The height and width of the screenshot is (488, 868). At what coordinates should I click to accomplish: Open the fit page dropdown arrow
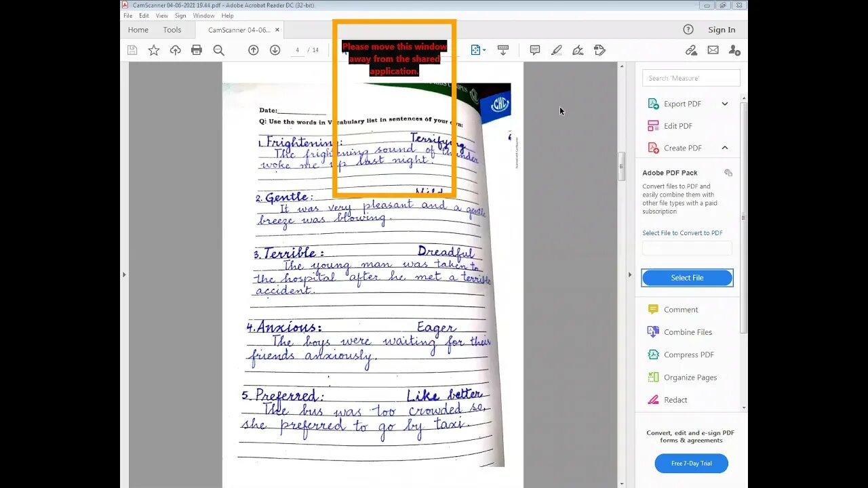pyautogui.click(x=484, y=51)
